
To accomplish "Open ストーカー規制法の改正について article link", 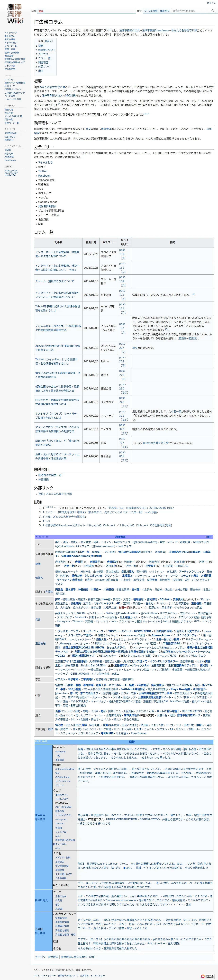I will 54,281.
